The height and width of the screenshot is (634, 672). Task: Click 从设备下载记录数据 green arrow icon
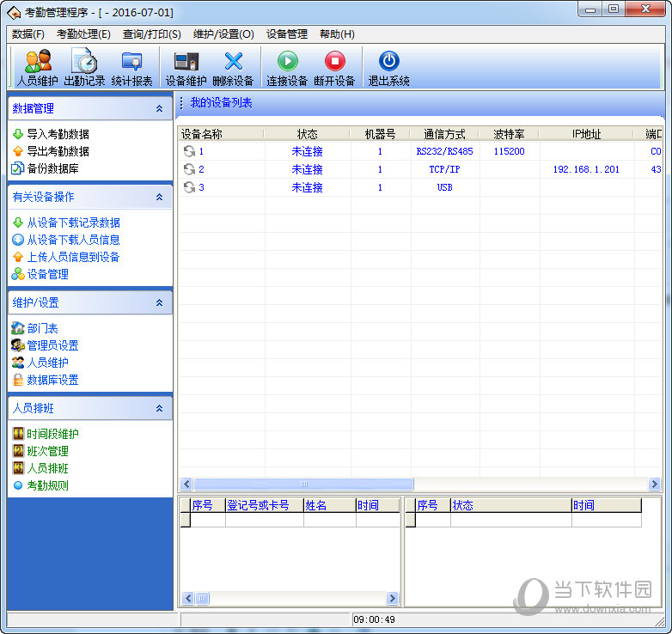(x=18, y=223)
